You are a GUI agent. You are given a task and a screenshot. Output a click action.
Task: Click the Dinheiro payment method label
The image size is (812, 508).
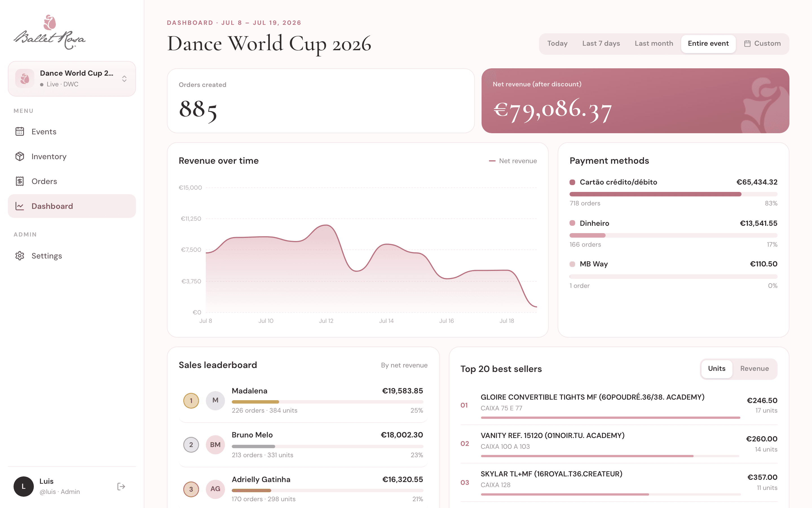pos(594,223)
